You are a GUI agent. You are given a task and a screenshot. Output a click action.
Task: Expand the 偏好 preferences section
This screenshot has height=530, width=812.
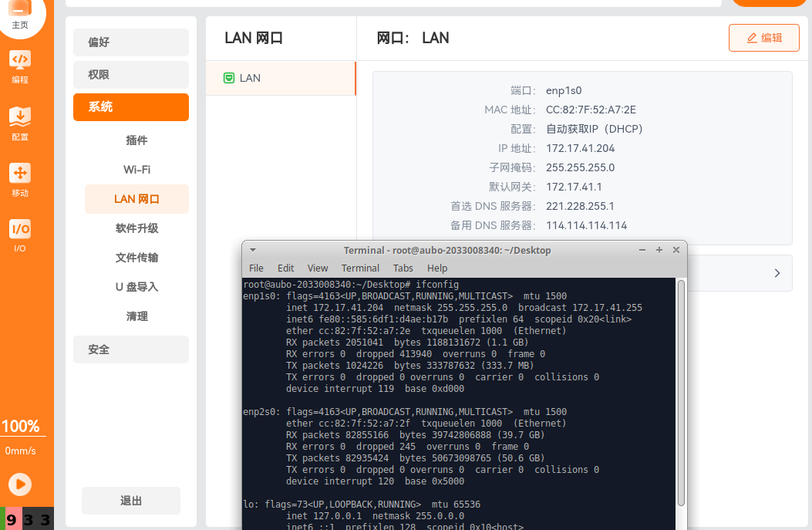(131, 42)
